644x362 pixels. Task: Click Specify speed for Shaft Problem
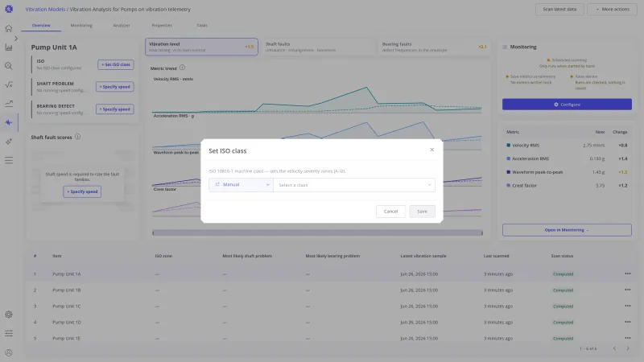(115, 87)
